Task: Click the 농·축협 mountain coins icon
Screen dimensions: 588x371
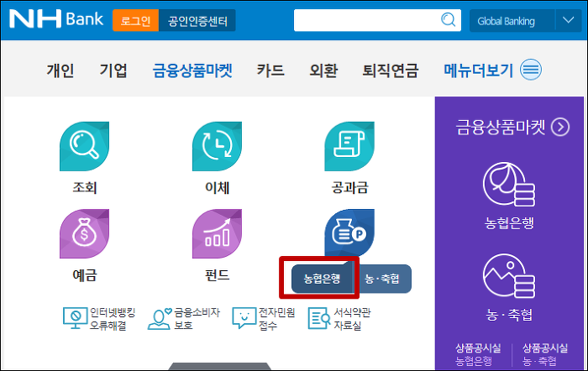Action: 509,276
